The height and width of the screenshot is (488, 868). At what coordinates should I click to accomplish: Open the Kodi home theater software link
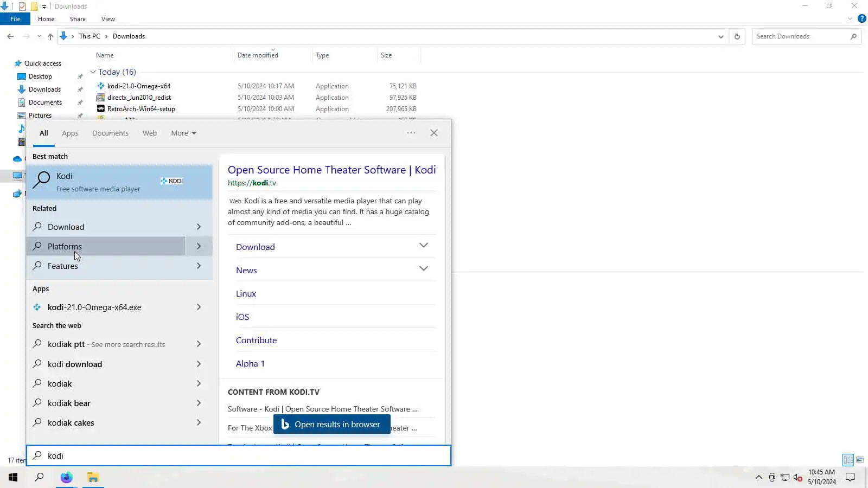[x=331, y=170]
